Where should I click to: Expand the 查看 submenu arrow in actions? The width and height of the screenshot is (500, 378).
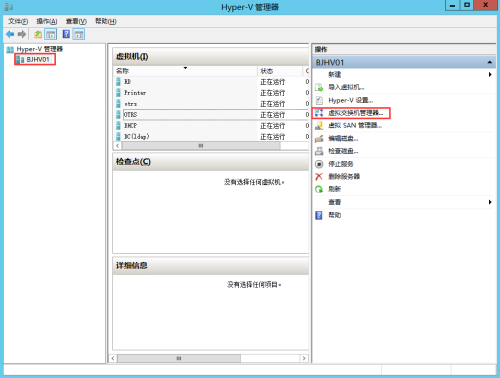click(x=490, y=202)
